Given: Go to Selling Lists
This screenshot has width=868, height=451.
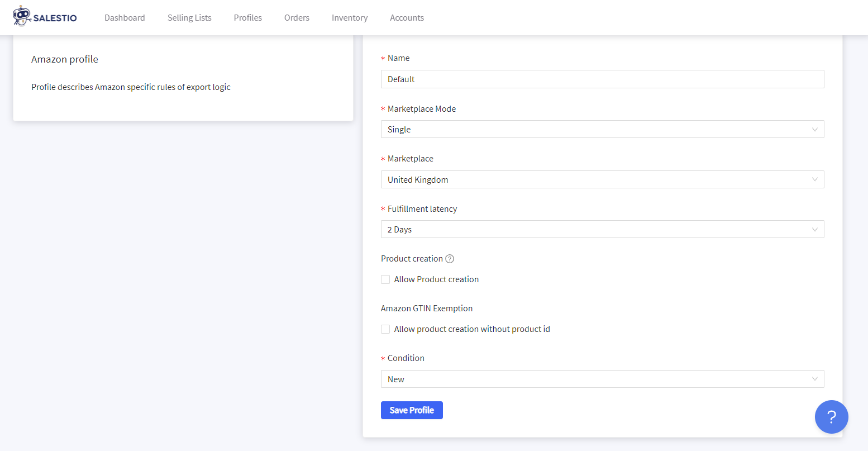Looking at the screenshot, I should pyautogui.click(x=189, y=18).
